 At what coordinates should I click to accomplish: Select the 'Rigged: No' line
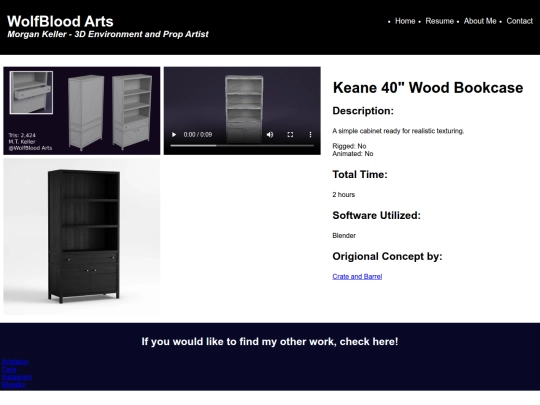point(349,146)
